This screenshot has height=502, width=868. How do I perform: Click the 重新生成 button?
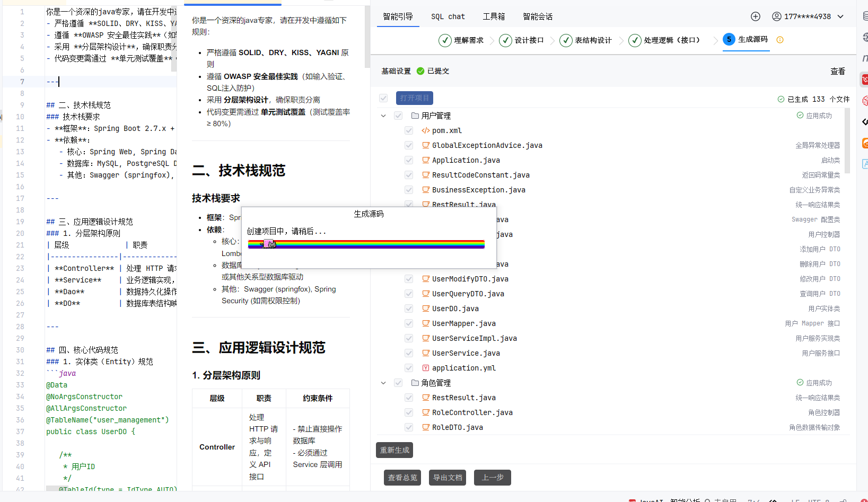[x=394, y=450]
